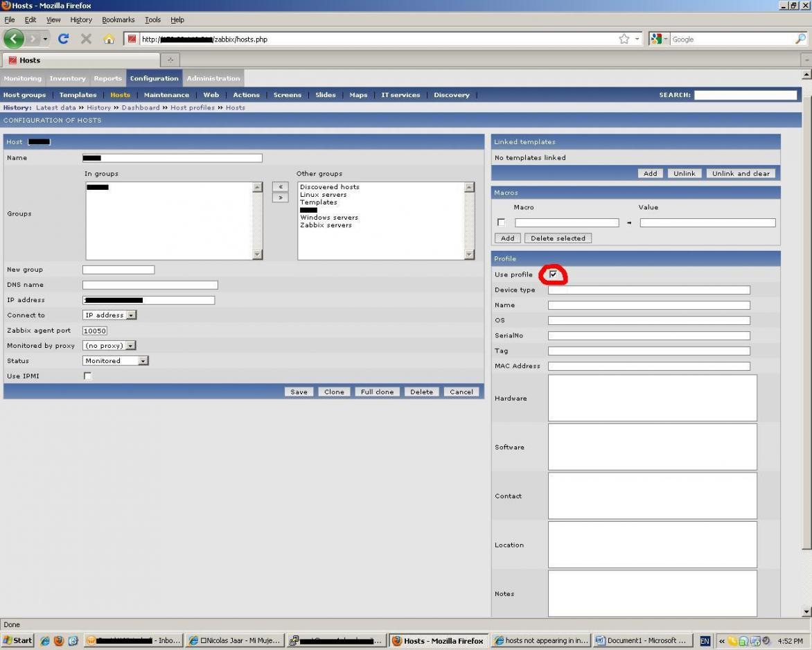Switch to the Monitoring tab
This screenshot has height=650, width=812.
tap(22, 78)
